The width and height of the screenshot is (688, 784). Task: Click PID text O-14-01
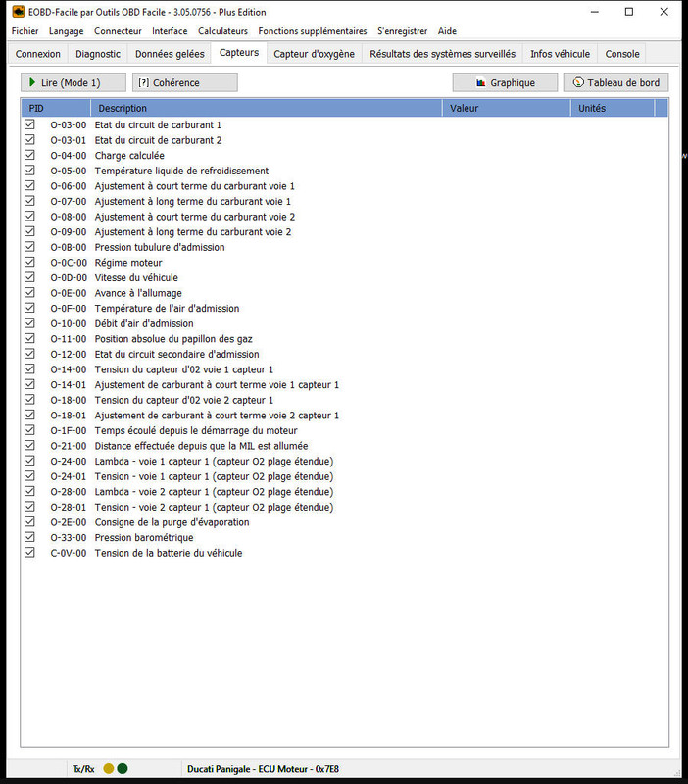(x=68, y=385)
